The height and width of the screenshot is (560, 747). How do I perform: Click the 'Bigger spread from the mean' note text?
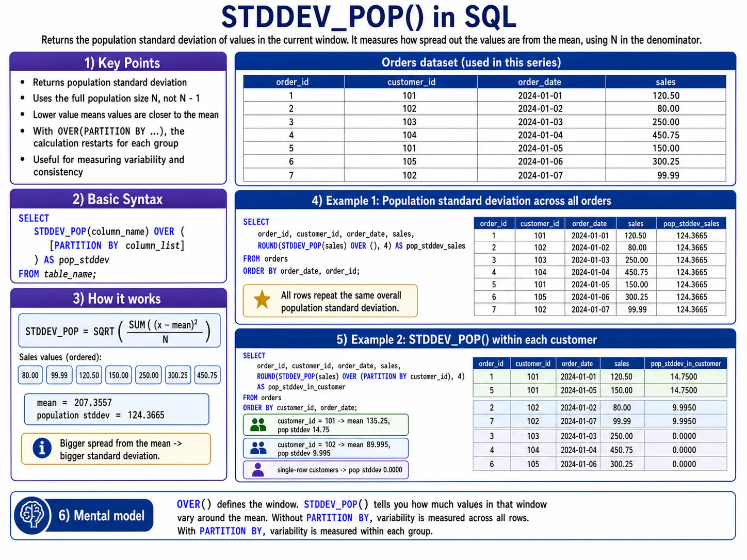click(x=121, y=449)
